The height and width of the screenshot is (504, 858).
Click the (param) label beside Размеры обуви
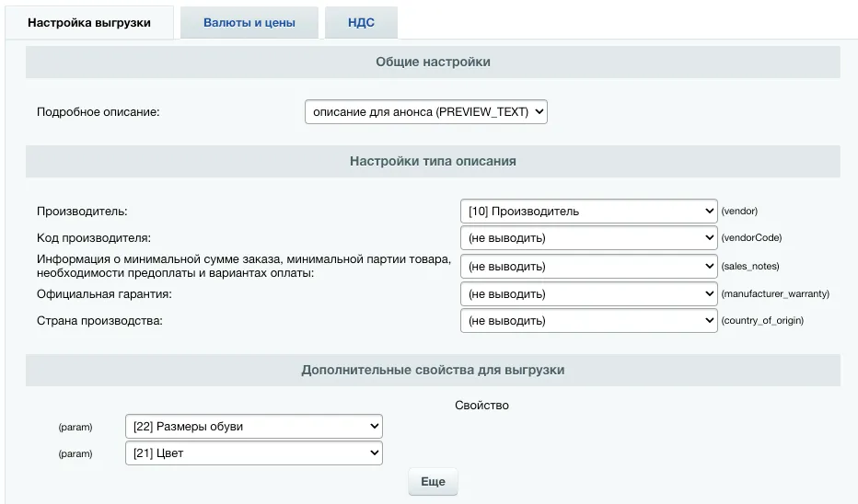pyautogui.click(x=75, y=427)
